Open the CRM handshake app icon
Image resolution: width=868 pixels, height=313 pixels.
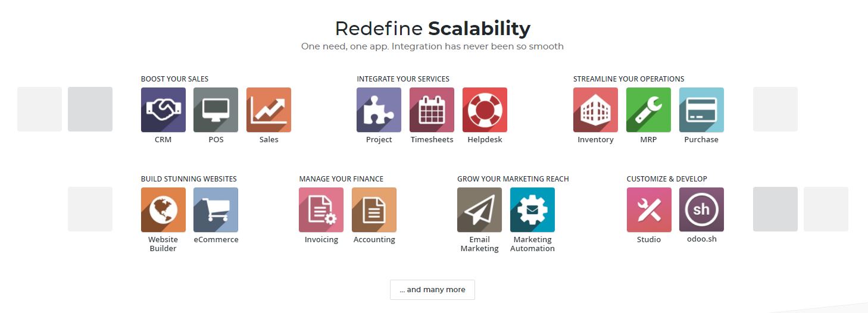163,109
